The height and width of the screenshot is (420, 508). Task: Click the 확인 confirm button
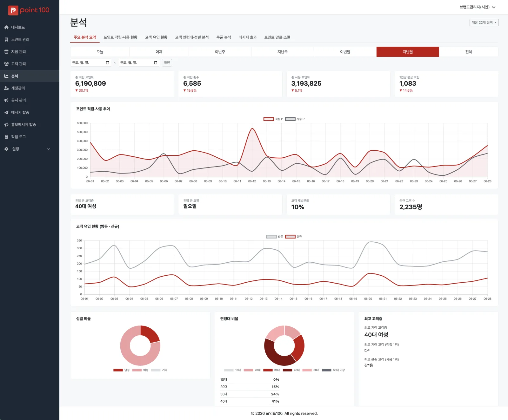tap(167, 62)
